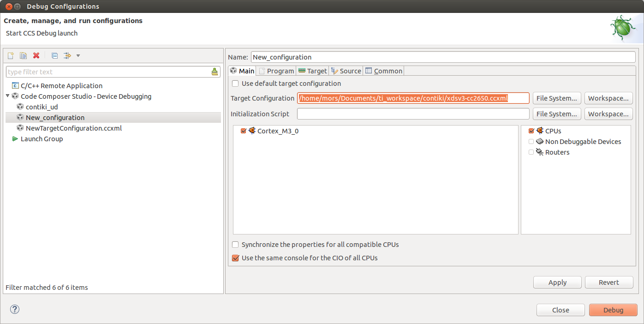
Task: Open the Target tab
Action: click(312, 71)
